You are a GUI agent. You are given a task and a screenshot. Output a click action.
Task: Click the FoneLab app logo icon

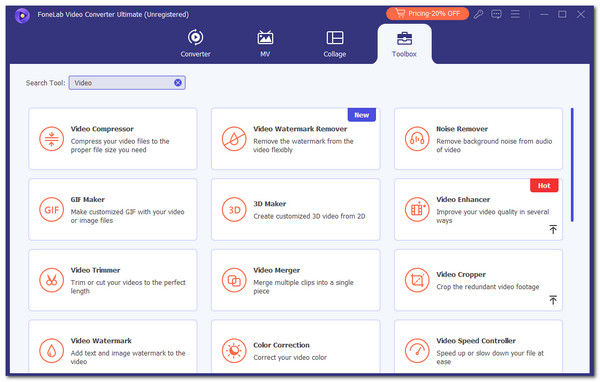pyautogui.click(x=22, y=16)
